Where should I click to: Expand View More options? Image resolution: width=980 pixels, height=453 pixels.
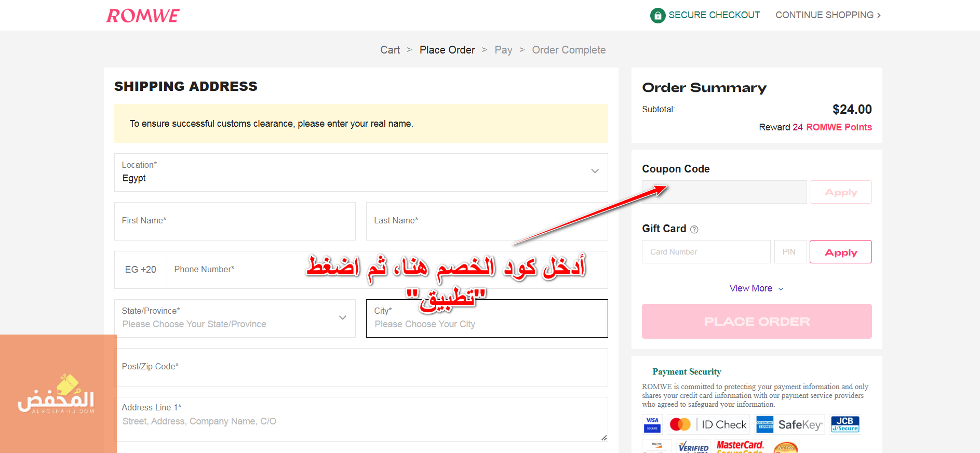pyautogui.click(x=756, y=288)
